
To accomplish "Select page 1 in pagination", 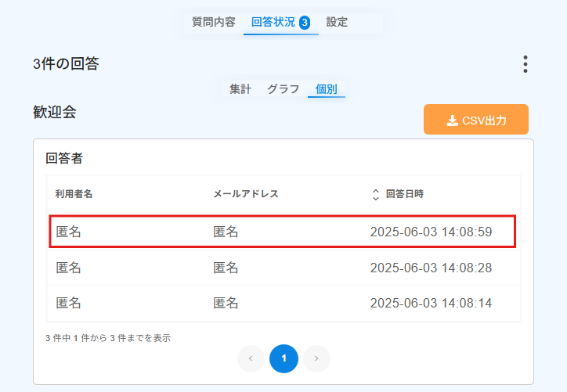I will pos(283,358).
